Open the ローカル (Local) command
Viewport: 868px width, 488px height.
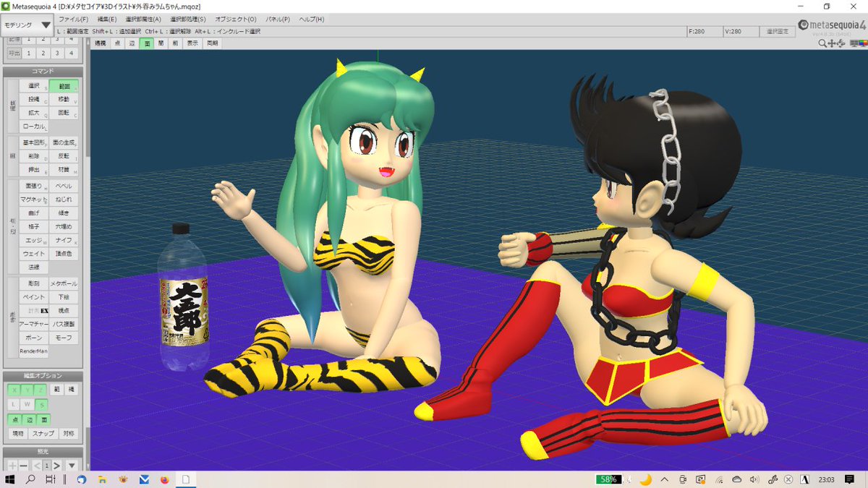(33, 126)
